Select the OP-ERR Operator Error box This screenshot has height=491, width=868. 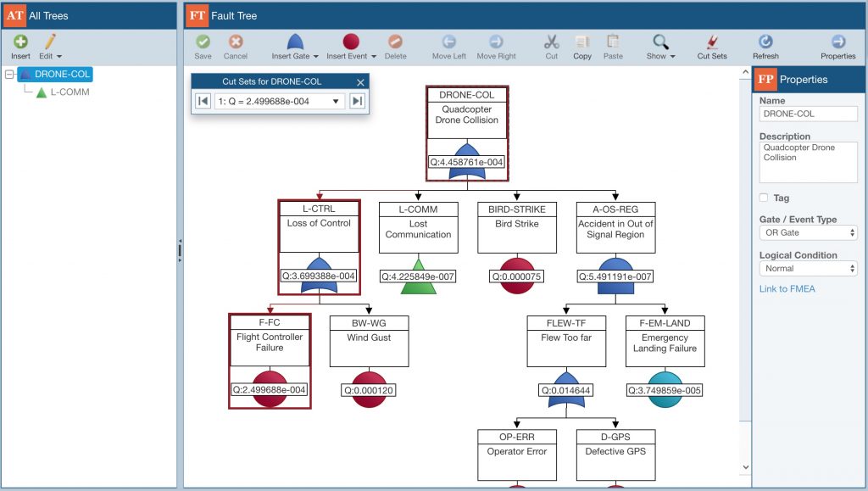click(x=517, y=455)
